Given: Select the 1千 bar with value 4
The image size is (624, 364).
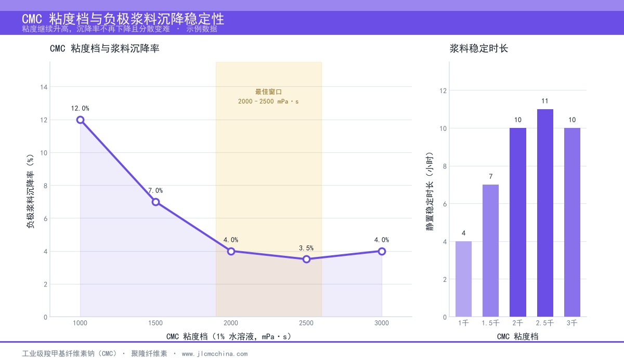Looking at the screenshot, I should click(x=463, y=279).
